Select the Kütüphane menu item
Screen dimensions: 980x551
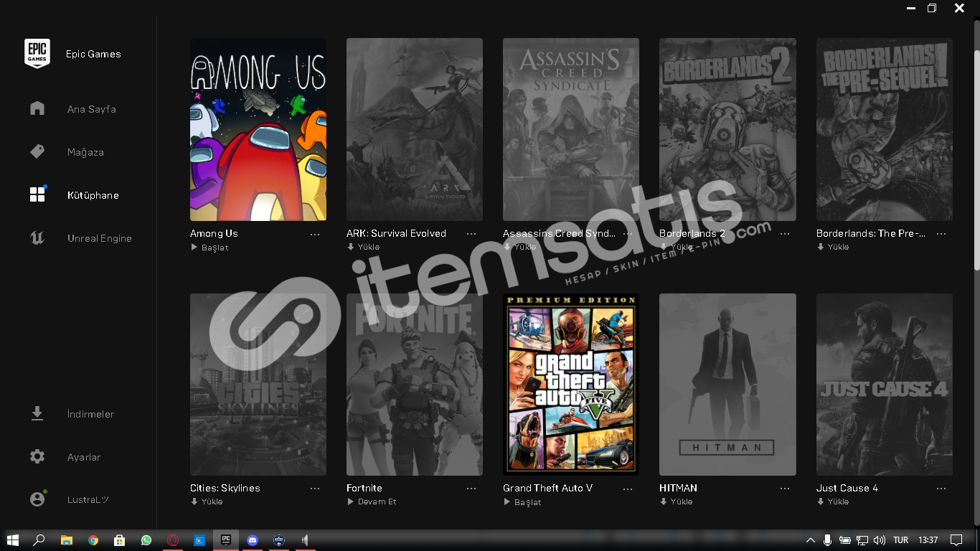93,195
